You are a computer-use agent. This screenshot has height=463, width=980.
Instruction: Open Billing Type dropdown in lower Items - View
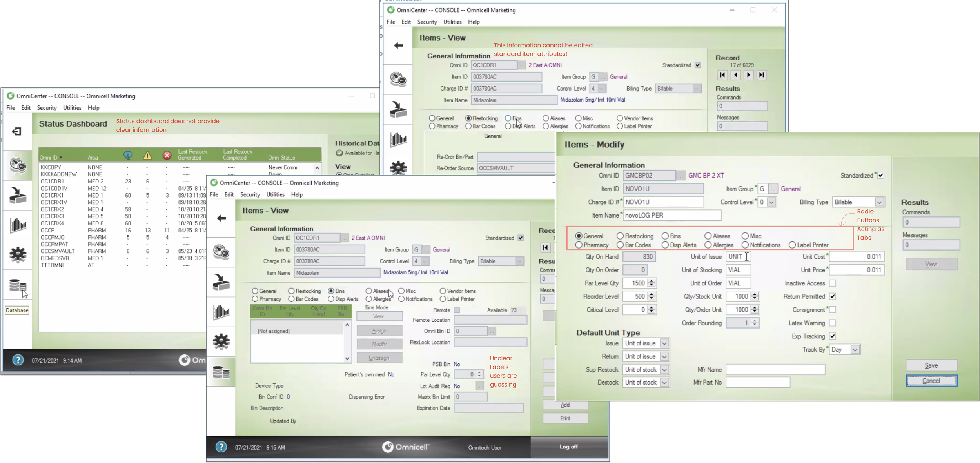click(x=520, y=261)
